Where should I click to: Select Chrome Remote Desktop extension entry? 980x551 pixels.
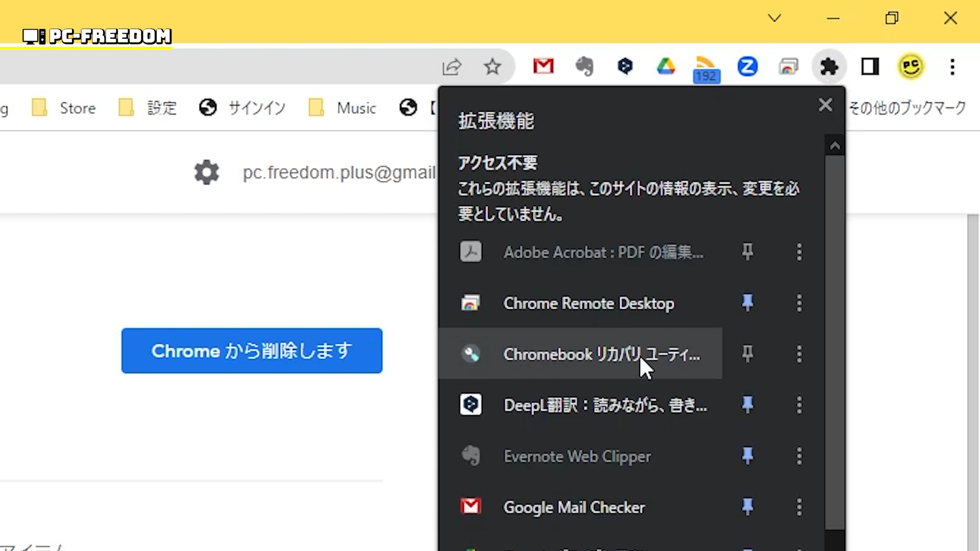588,303
